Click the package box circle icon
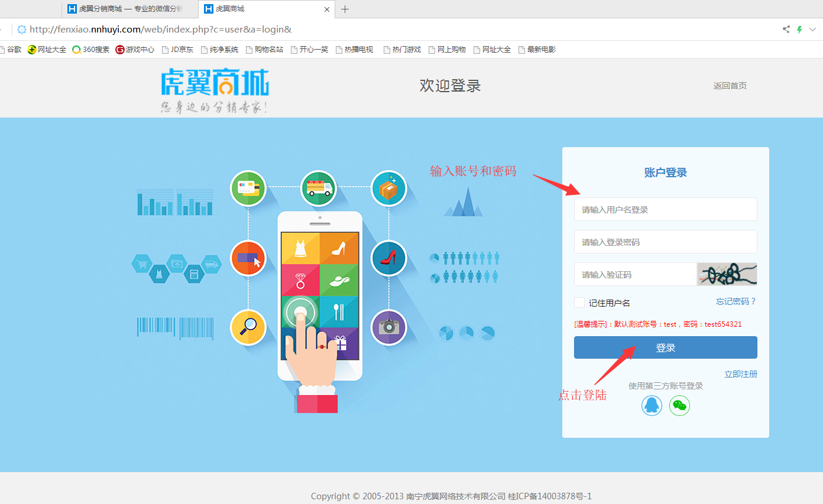Image resolution: width=823 pixels, height=504 pixels. (389, 188)
